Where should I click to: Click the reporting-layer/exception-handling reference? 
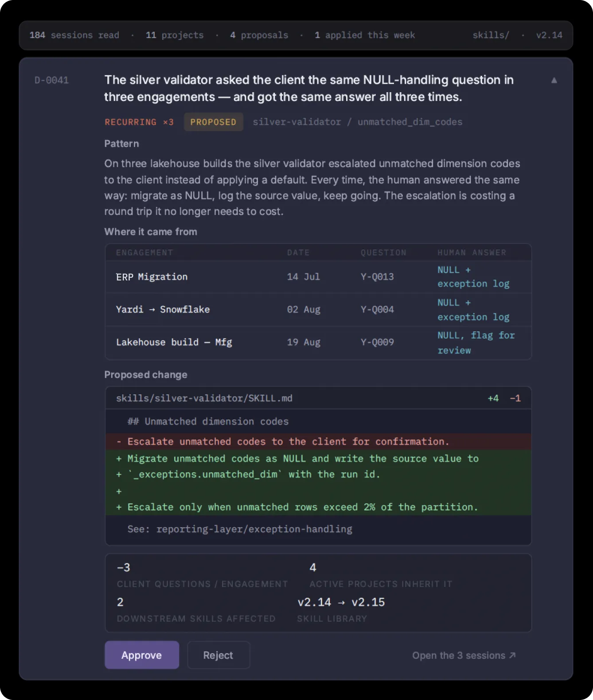click(x=254, y=529)
